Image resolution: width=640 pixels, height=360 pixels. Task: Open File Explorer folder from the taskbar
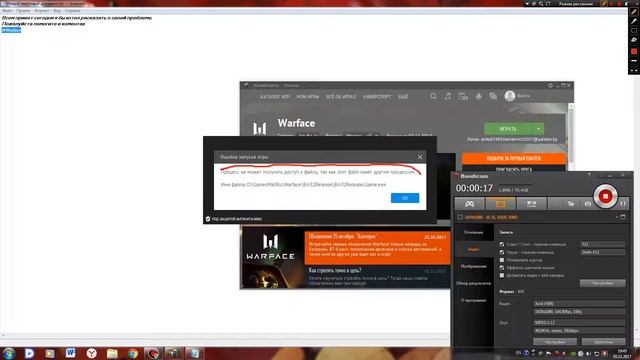tap(112, 353)
